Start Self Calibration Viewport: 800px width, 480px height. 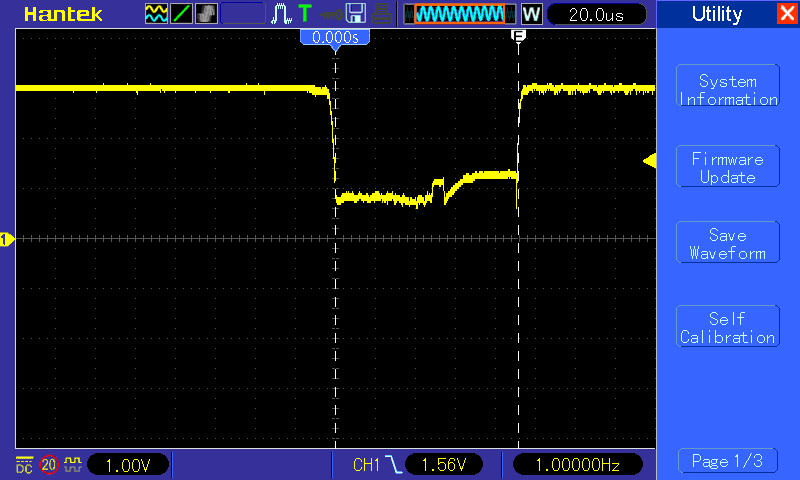(728, 326)
